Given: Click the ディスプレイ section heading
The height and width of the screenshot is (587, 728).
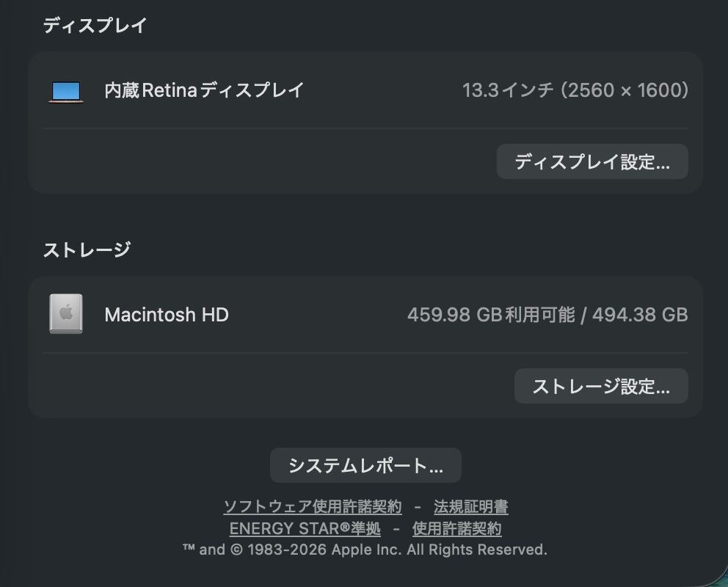Looking at the screenshot, I should tap(95, 26).
